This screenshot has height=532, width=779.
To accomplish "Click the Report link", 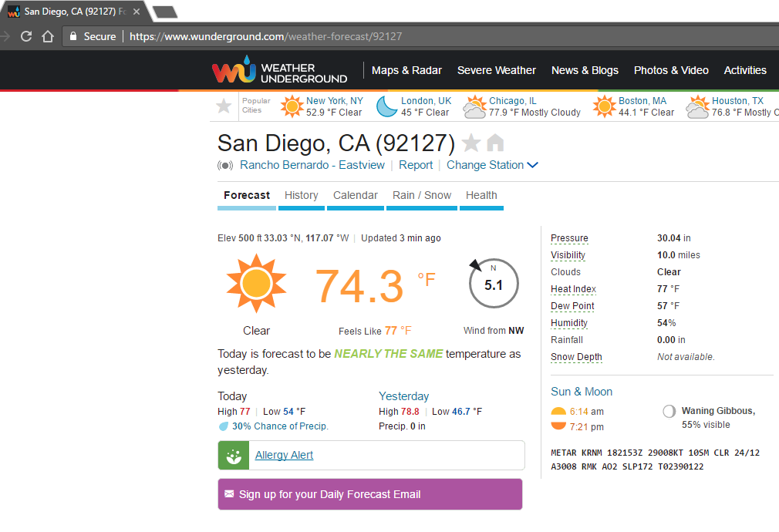I will pyautogui.click(x=416, y=165).
